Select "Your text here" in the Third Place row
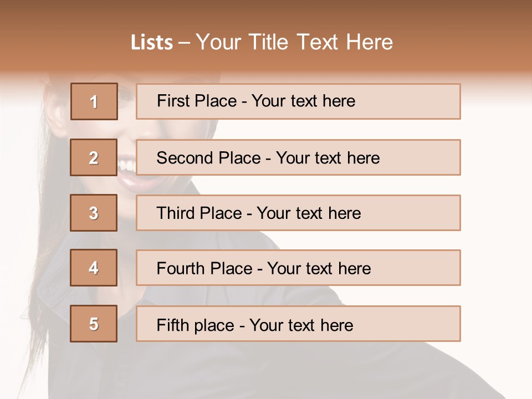This screenshot has height=399, width=532. coord(309,213)
